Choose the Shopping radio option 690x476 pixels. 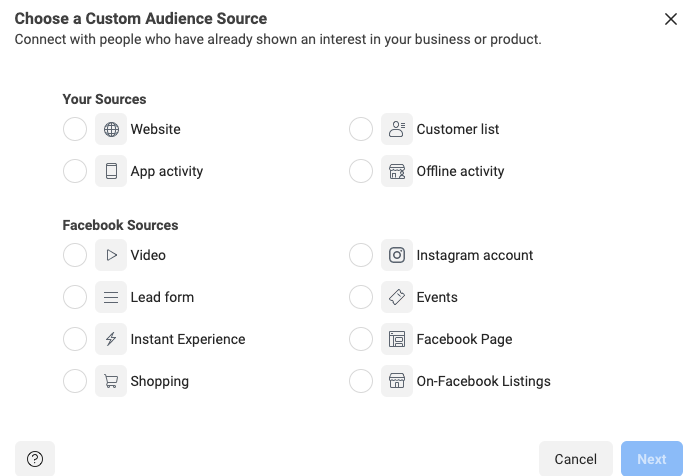coord(75,381)
